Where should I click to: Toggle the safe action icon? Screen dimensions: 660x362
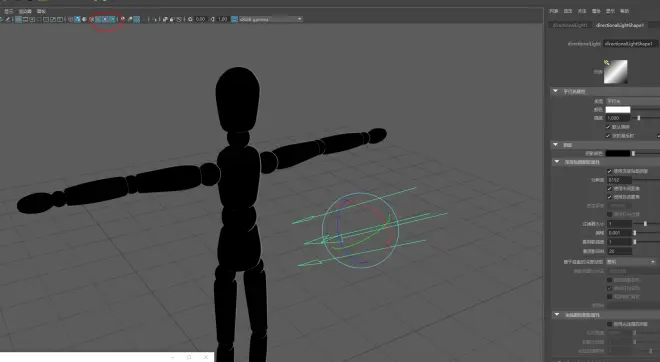pos(52,19)
